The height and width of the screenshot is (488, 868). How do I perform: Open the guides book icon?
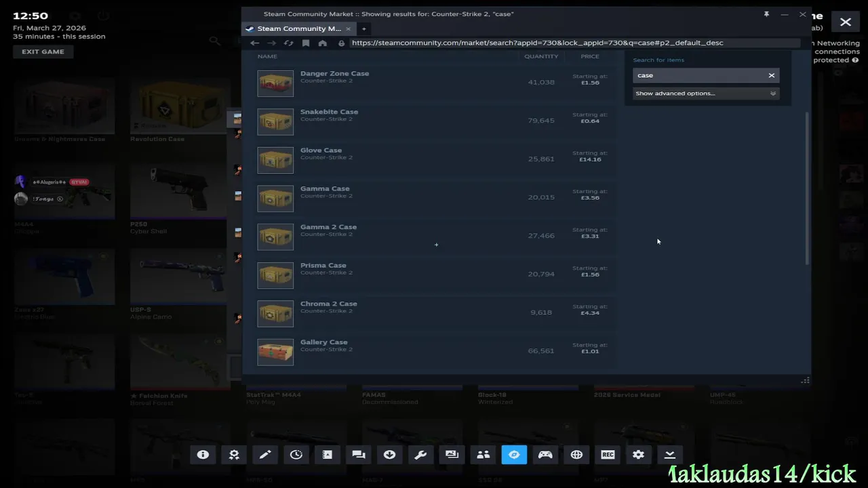click(328, 455)
